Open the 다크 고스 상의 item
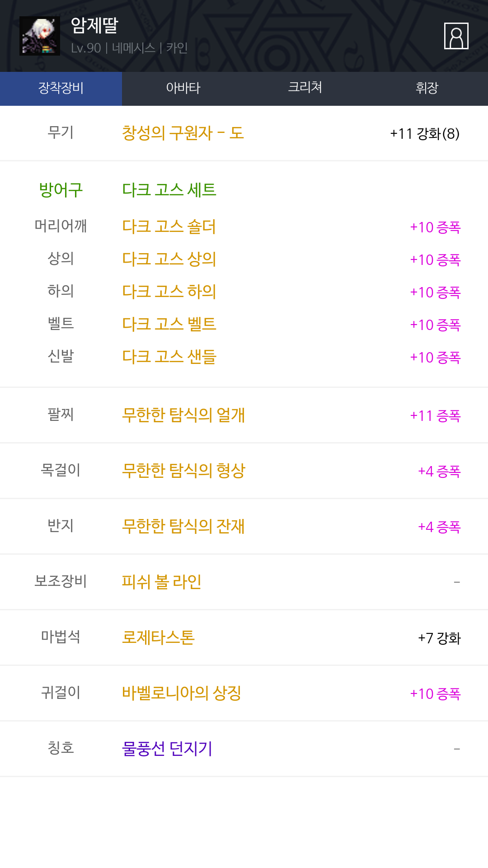 click(x=169, y=259)
